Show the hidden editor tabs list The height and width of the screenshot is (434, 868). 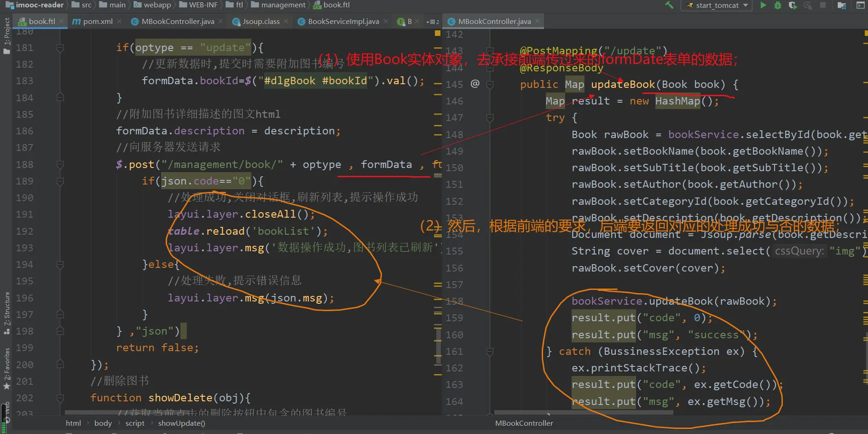point(433,22)
